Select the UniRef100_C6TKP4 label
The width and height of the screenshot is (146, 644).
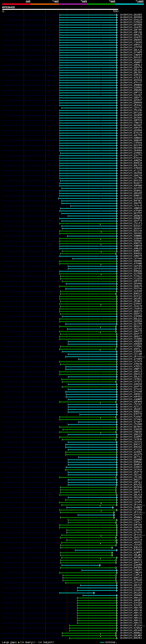(x=131, y=502)
